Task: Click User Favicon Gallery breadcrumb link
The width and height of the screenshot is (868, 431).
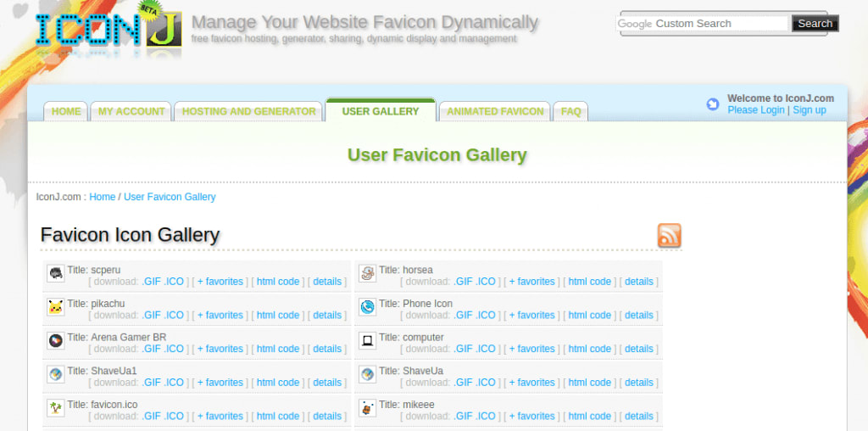Action: (x=170, y=197)
